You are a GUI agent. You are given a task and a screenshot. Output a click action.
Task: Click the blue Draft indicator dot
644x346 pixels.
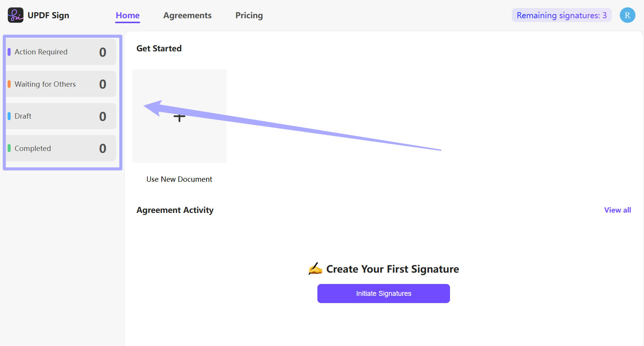point(9,116)
